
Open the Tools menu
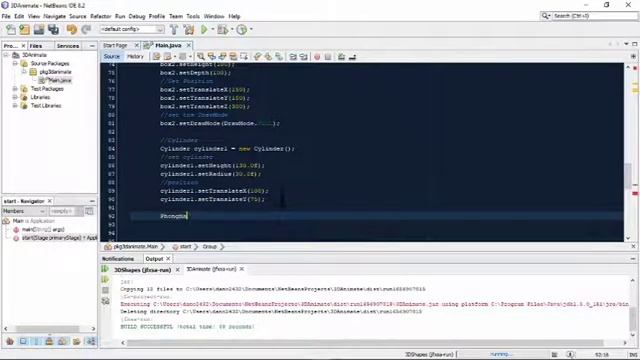(x=193, y=16)
